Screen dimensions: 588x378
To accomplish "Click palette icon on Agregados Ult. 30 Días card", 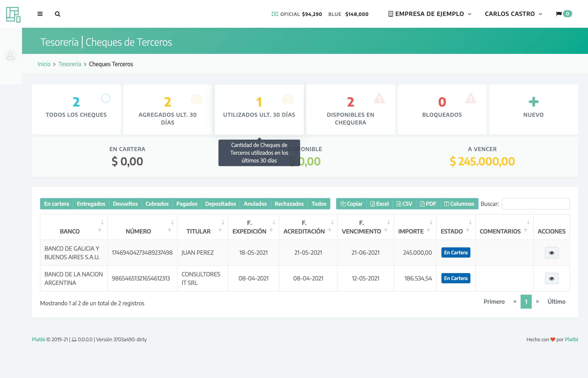I will click(x=196, y=99).
